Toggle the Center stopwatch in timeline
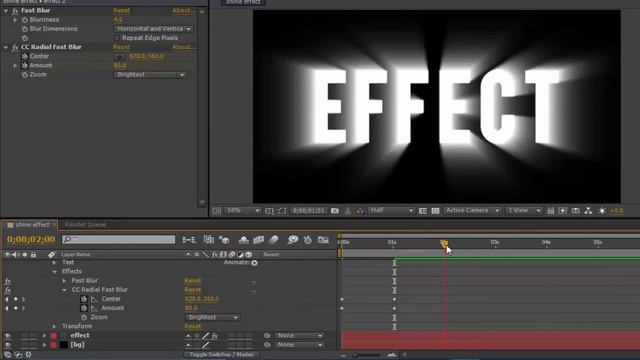 [84, 299]
